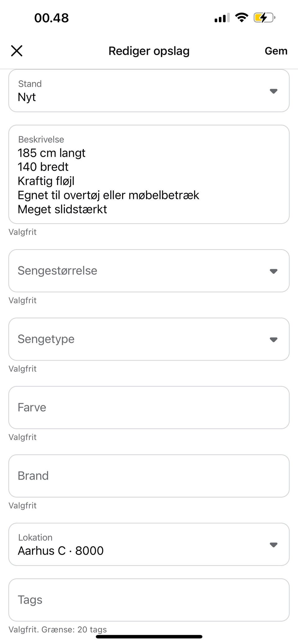The width and height of the screenshot is (298, 644).
Task: Tap the battery charging icon
Action: point(264,18)
